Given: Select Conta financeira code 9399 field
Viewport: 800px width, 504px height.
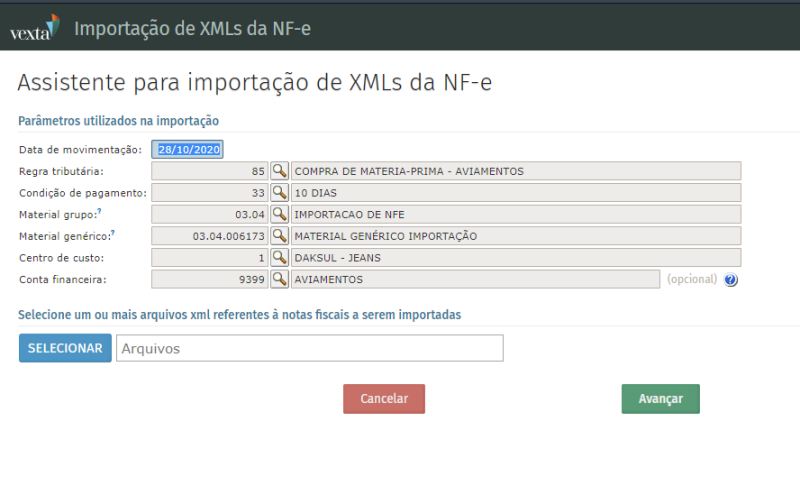Looking at the screenshot, I should pos(210,279).
